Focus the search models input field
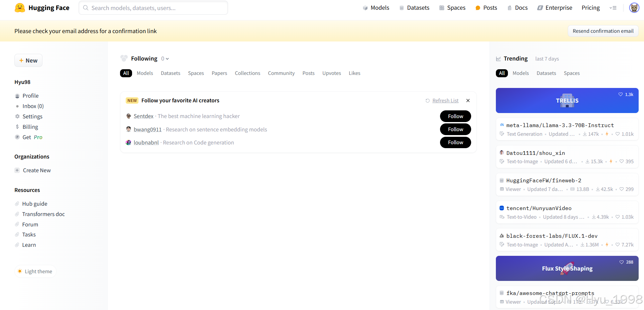 click(x=153, y=8)
